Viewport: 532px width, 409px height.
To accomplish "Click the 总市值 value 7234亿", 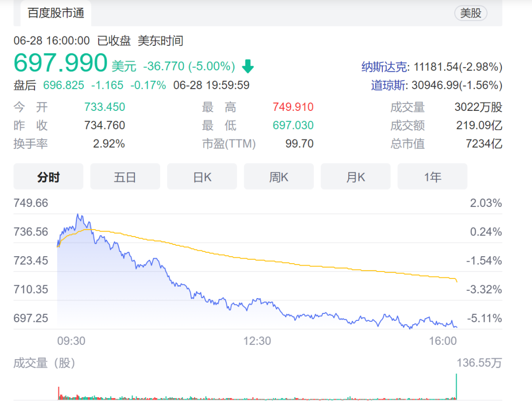I will tap(484, 143).
